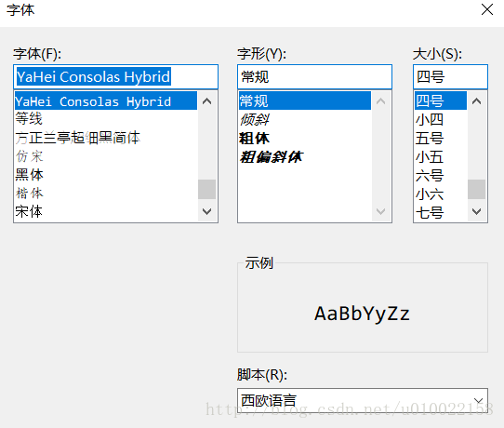504x428 pixels.
Task: Click the size list scrollbar thumb
Action: click(x=476, y=190)
